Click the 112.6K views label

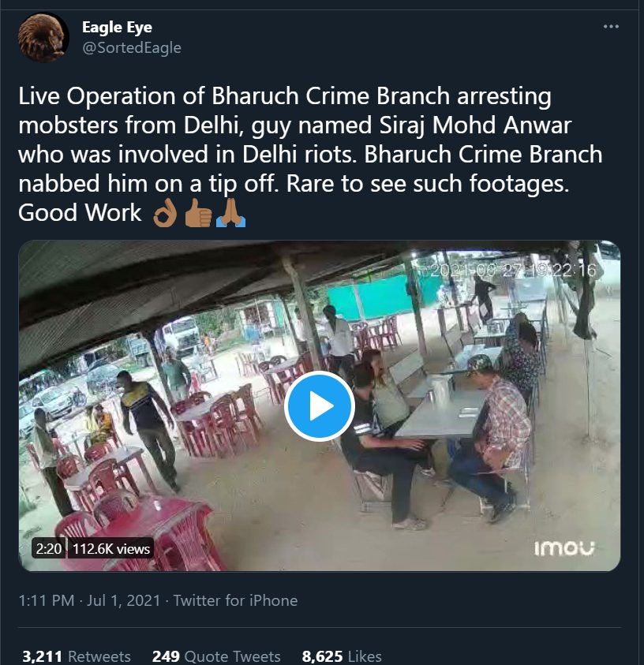coord(111,548)
